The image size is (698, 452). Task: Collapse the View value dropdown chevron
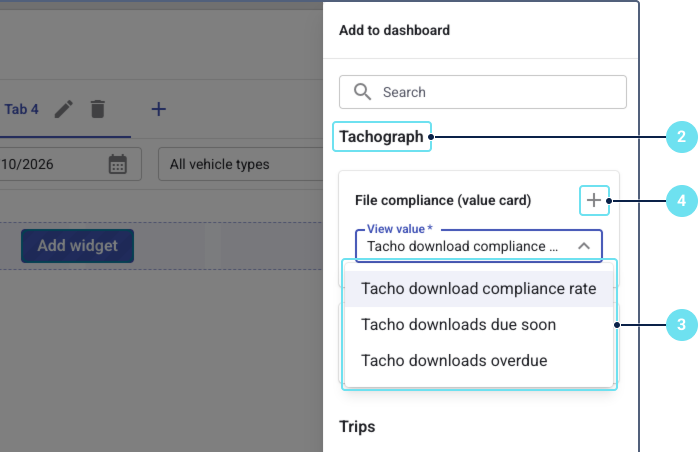click(584, 246)
